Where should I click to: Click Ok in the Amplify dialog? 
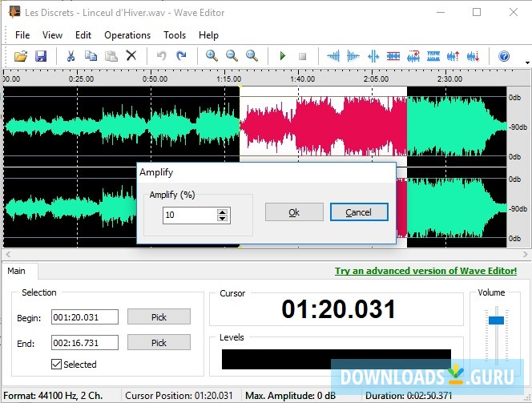[x=294, y=212]
